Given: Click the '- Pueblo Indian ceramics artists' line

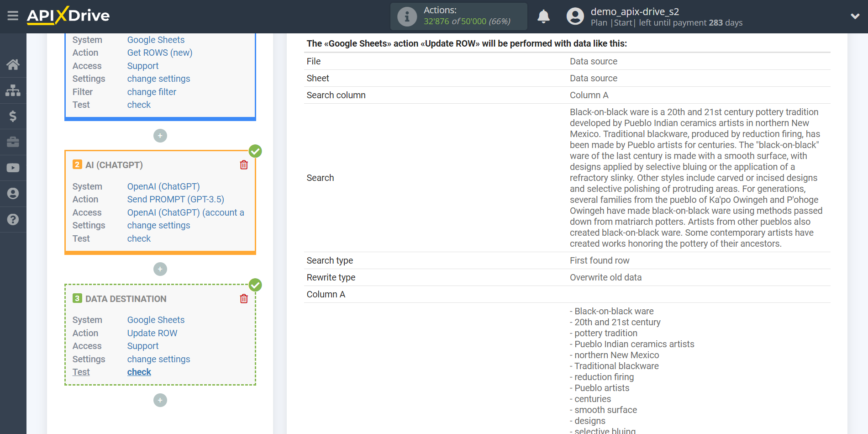Looking at the screenshot, I should (632, 344).
